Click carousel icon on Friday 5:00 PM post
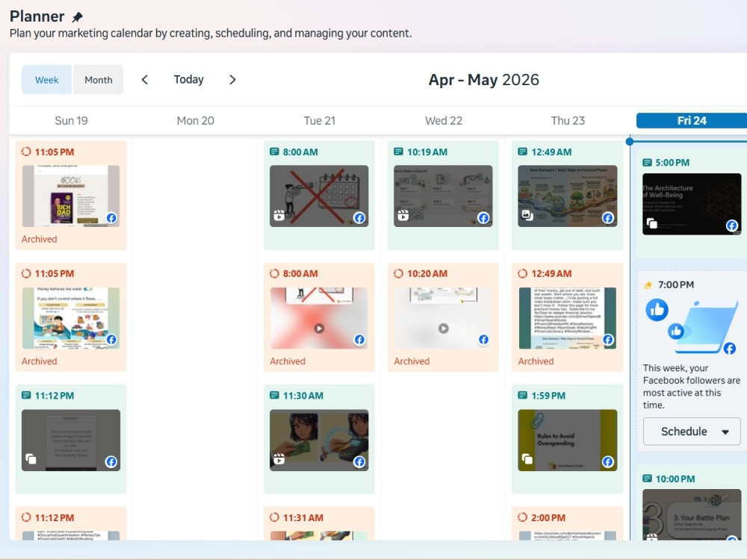This screenshot has width=747, height=560. (651, 223)
